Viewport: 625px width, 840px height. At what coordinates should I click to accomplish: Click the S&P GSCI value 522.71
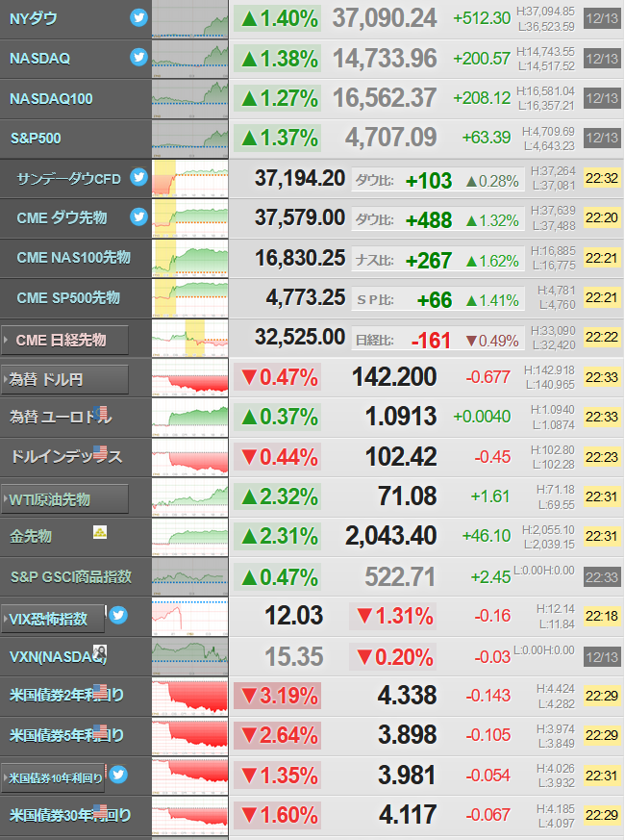click(x=401, y=577)
